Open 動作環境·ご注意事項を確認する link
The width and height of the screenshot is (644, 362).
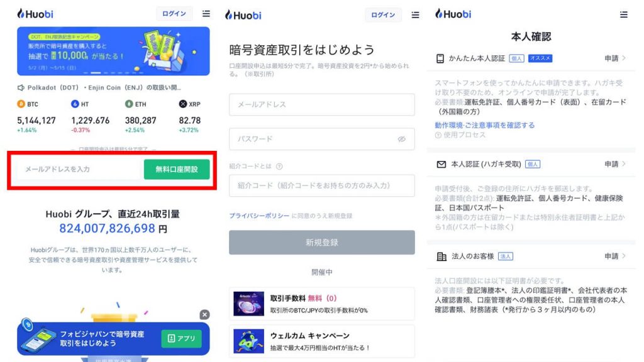point(485,125)
